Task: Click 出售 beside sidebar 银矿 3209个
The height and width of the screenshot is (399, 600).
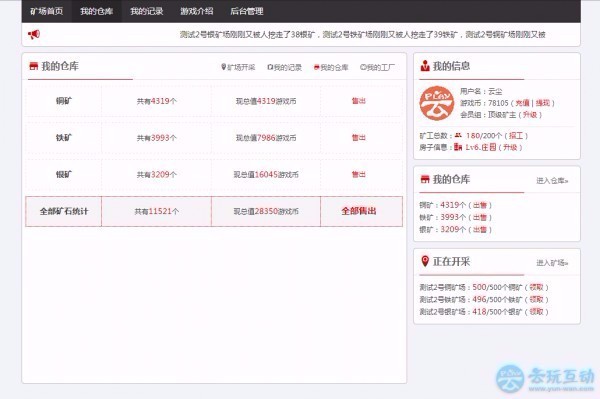Action: tap(480, 230)
